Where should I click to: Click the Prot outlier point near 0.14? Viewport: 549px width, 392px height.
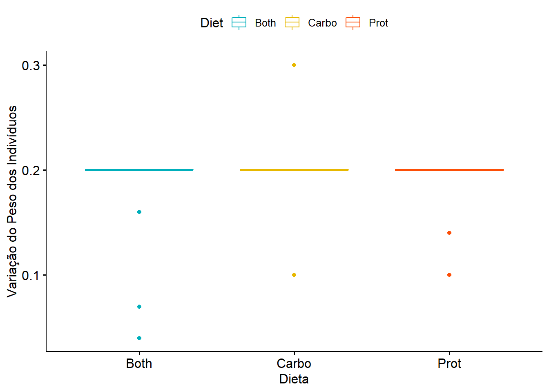[x=449, y=233]
